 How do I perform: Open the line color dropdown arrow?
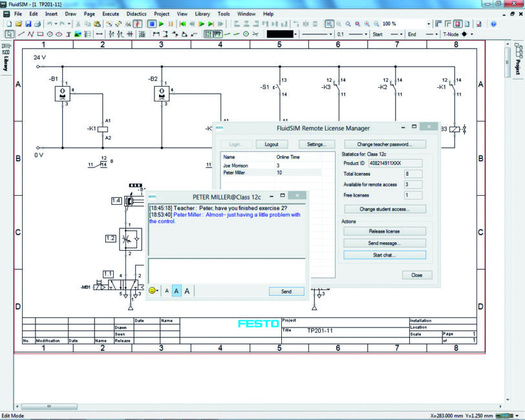click(295, 34)
